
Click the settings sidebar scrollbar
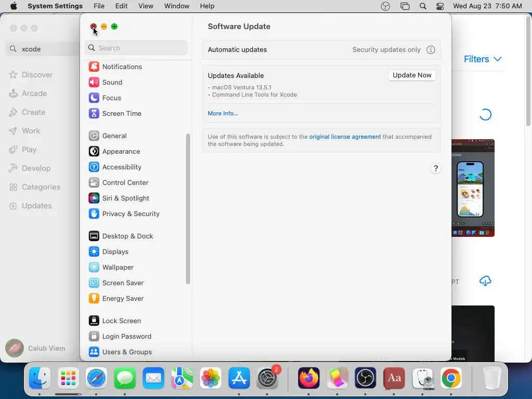point(188,209)
